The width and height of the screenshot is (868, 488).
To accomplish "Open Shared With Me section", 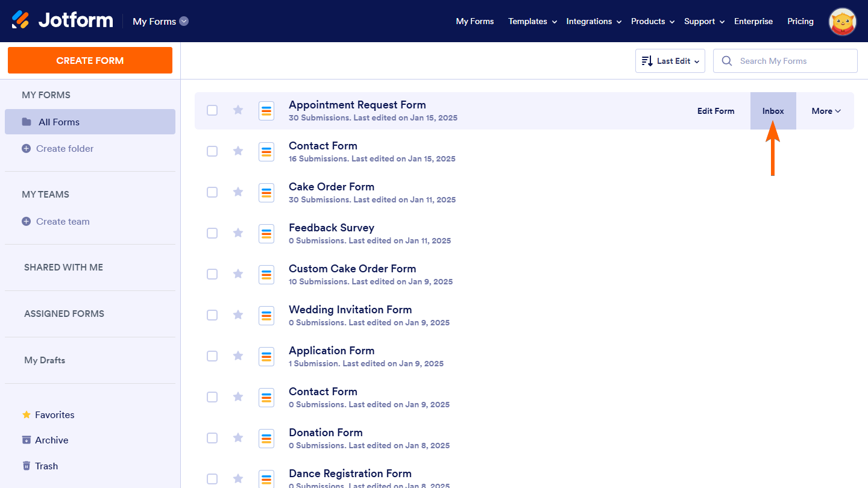I will [63, 267].
